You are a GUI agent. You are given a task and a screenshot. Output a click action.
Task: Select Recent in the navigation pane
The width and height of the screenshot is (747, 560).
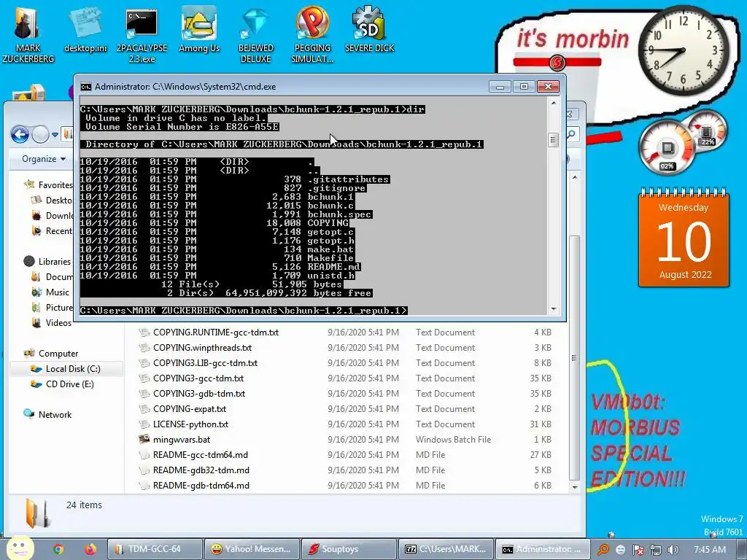tap(58, 231)
